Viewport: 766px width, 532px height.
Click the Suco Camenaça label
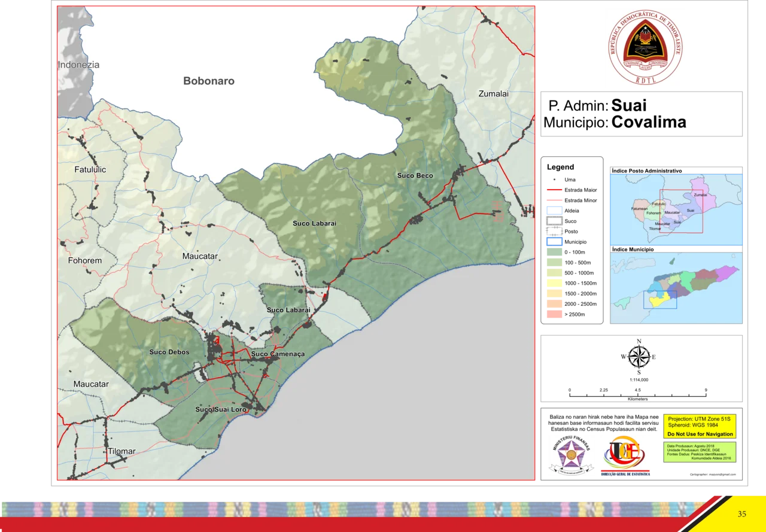[278, 354]
